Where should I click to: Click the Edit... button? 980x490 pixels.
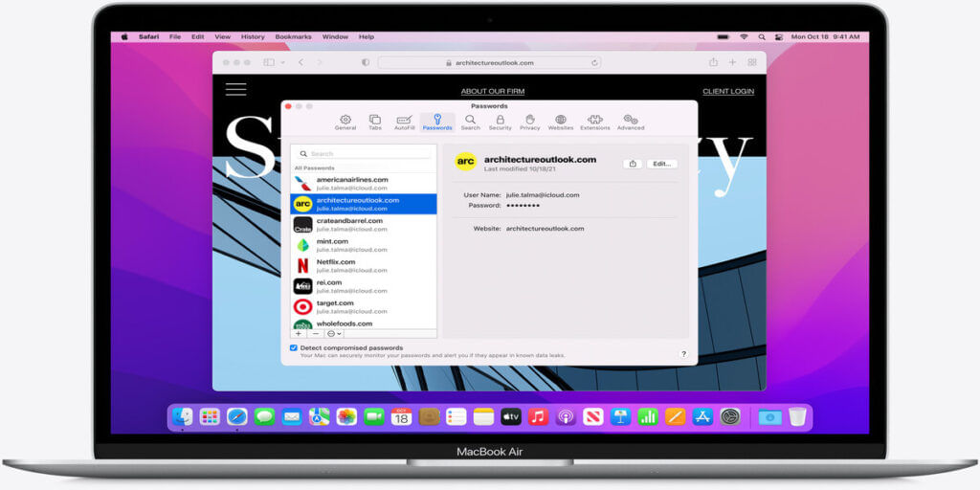click(x=662, y=164)
